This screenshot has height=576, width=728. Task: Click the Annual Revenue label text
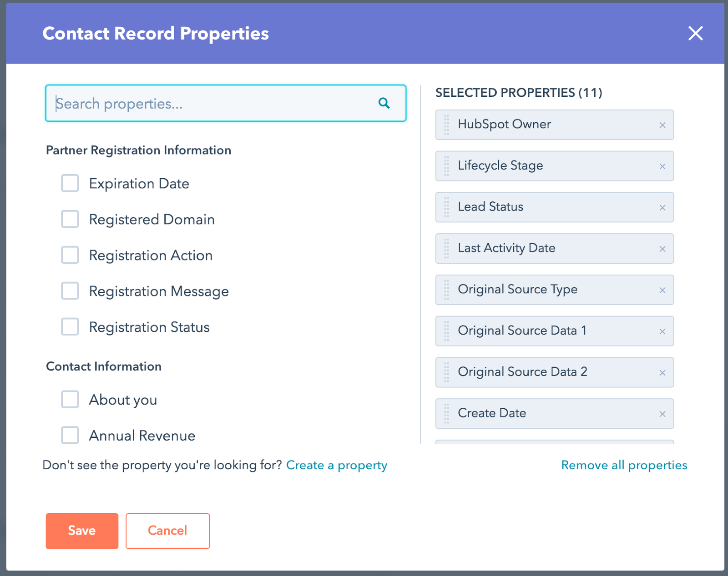[x=142, y=436]
